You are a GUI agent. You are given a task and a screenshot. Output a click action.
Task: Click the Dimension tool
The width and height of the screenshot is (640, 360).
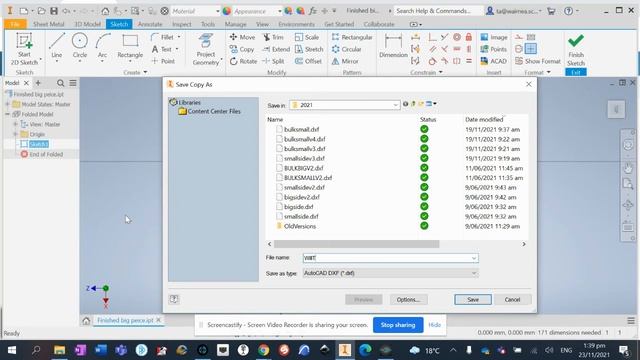[393, 46]
